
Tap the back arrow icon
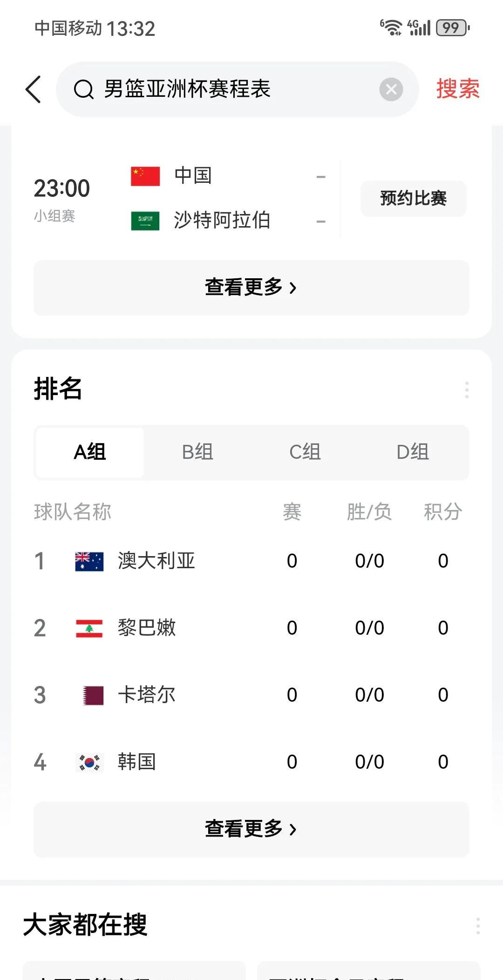coord(34,89)
